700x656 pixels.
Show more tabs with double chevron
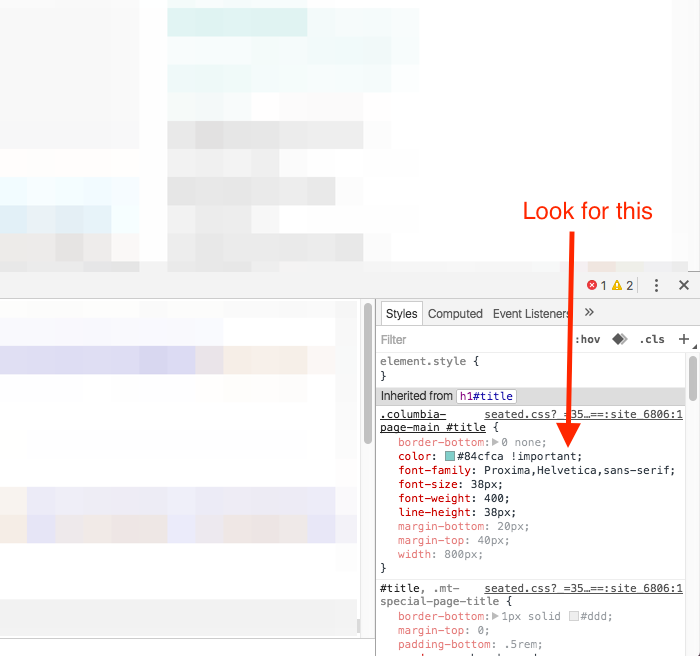[589, 313]
